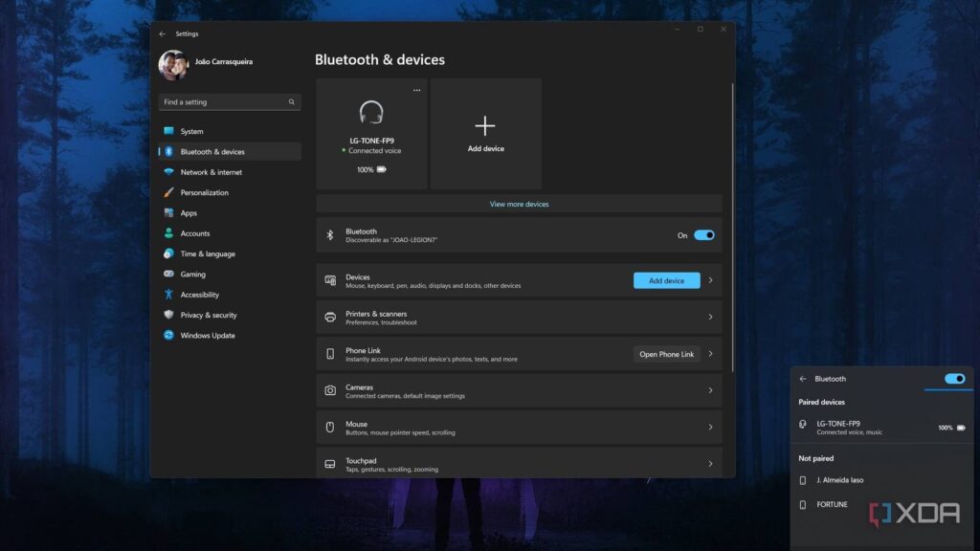Image resolution: width=980 pixels, height=551 pixels.
Task: Open the three-dot menu on LG-TONE-FP9 tile
Action: coord(416,89)
